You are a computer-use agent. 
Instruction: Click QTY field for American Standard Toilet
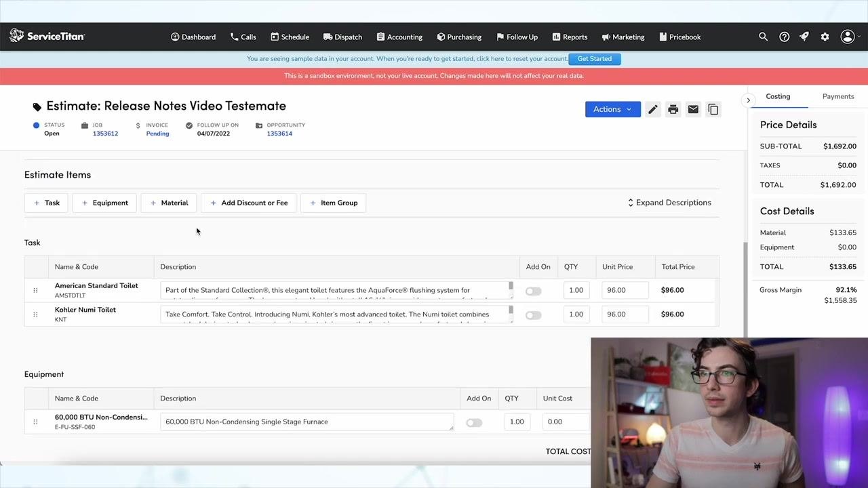click(576, 290)
